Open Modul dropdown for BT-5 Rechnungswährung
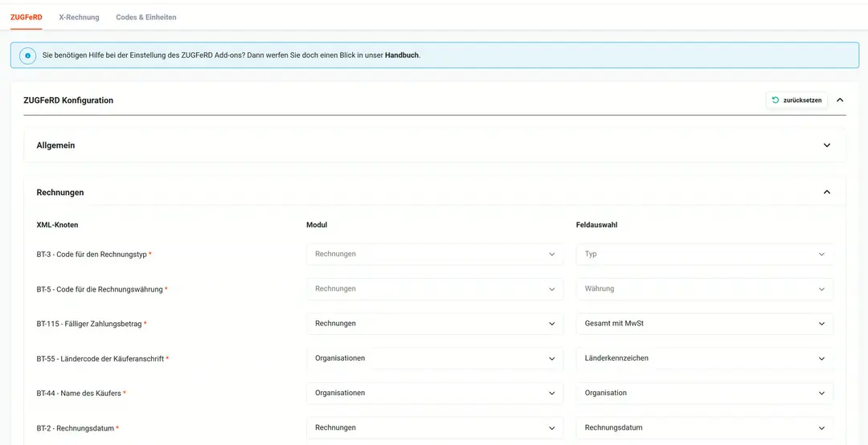 pyautogui.click(x=435, y=289)
